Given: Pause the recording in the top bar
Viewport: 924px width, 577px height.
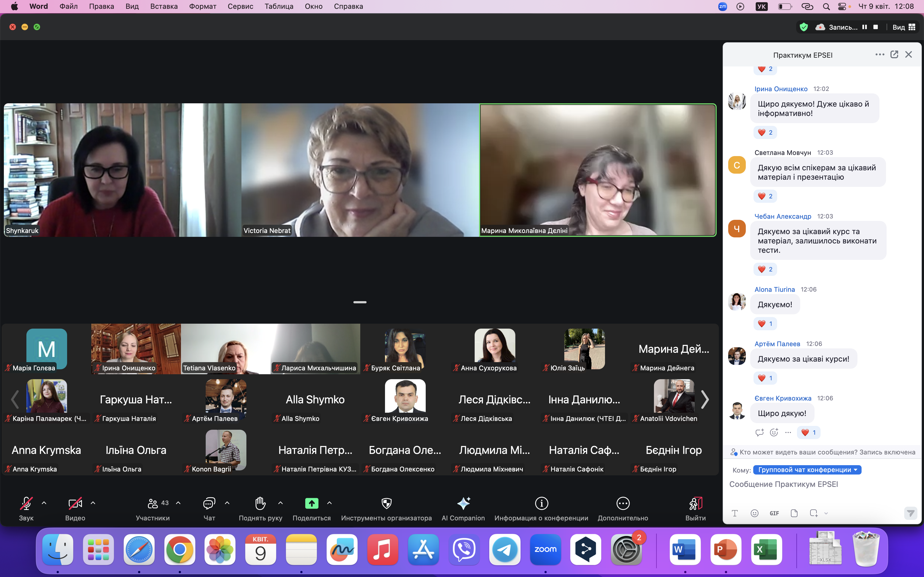Looking at the screenshot, I should (864, 27).
